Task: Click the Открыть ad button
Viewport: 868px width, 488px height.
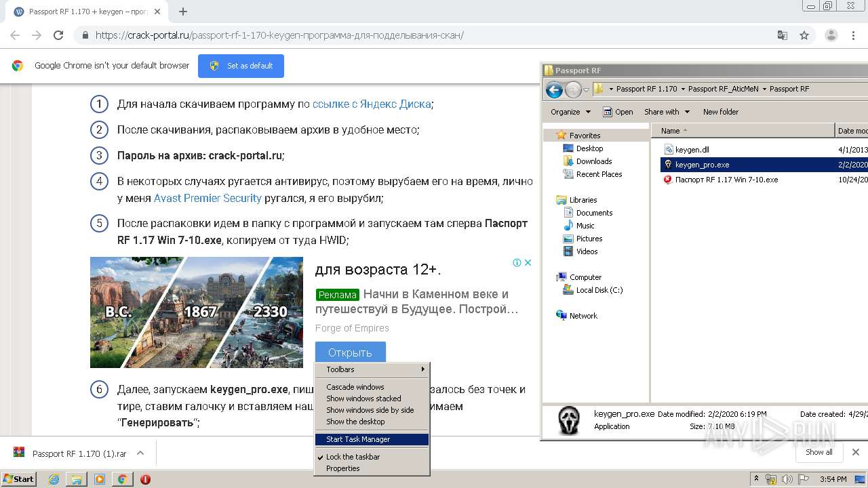Action: coord(350,352)
